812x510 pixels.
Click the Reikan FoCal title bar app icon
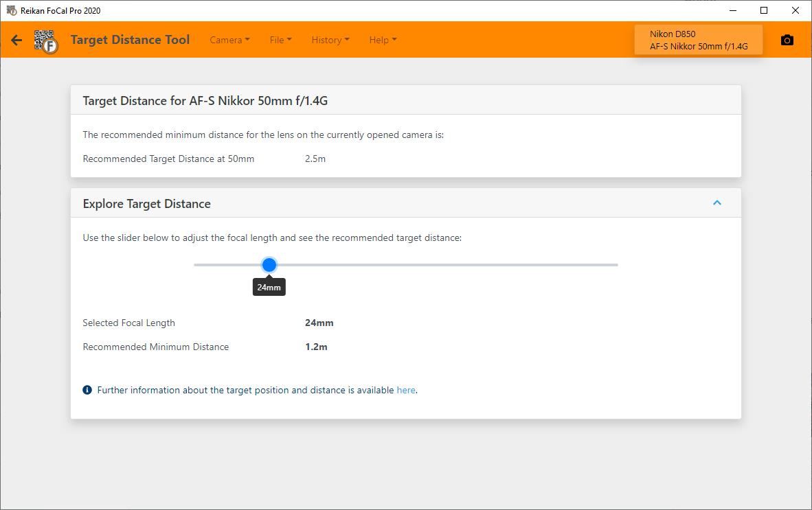12,10
